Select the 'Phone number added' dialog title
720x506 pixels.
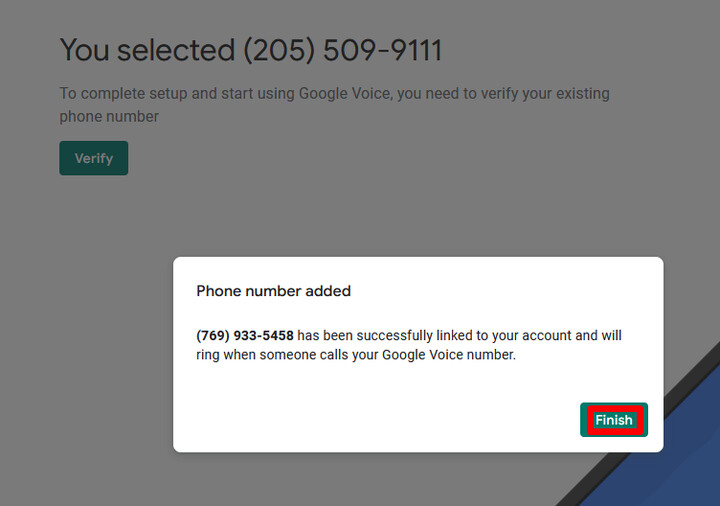point(274,291)
